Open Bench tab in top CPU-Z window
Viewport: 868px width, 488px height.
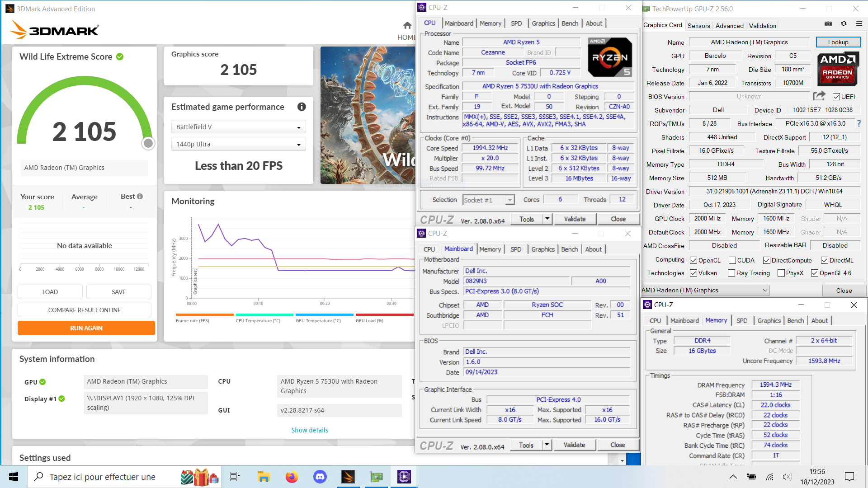[x=570, y=23]
